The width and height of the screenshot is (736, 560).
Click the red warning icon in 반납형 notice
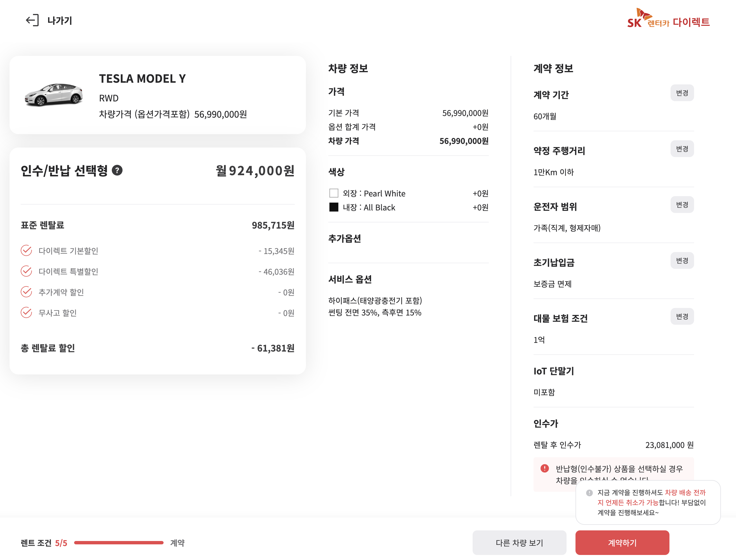pos(544,468)
